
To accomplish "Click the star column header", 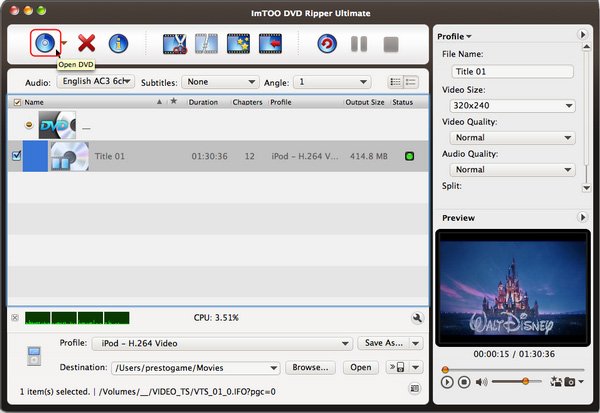I will [x=174, y=101].
